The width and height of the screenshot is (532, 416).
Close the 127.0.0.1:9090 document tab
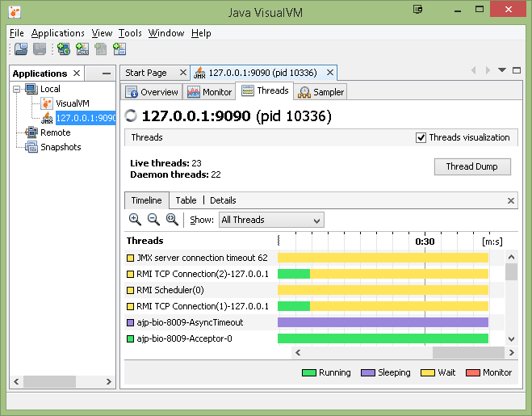tap(330, 73)
